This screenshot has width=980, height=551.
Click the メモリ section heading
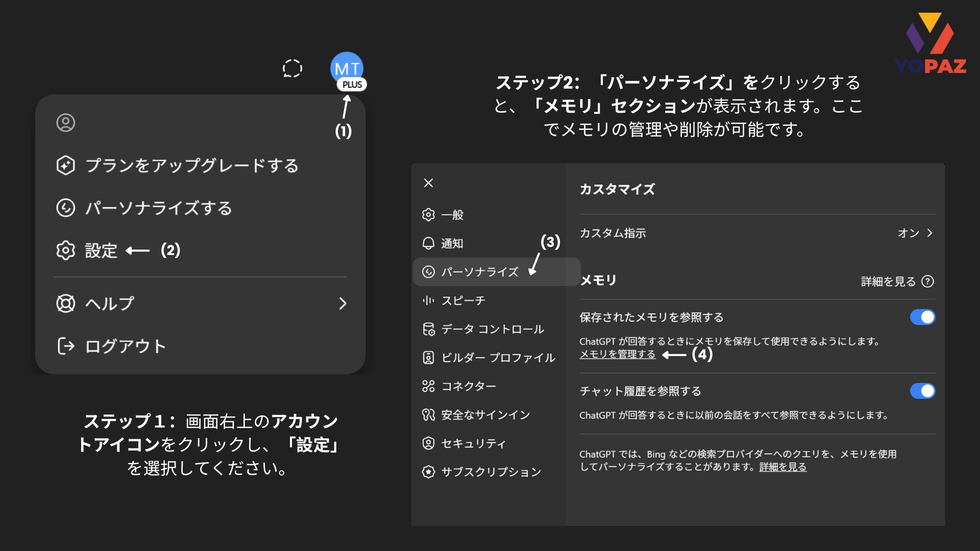(x=598, y=280)
